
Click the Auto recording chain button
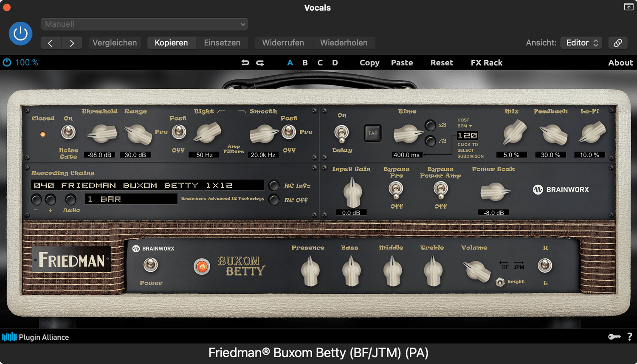tap(70, 199)
